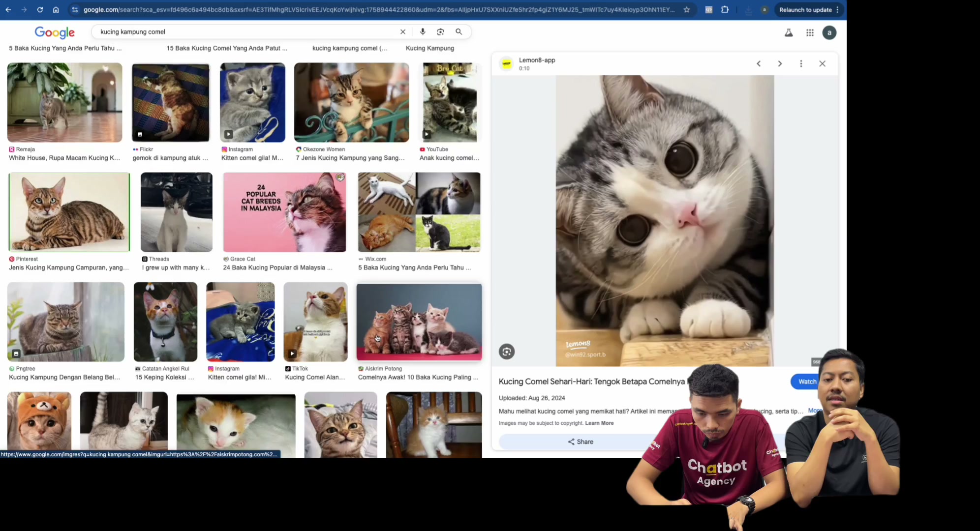This screenshot has height=531, width=980.
Task: Reload the page with the refresh icon
Action: coord(40,10)
